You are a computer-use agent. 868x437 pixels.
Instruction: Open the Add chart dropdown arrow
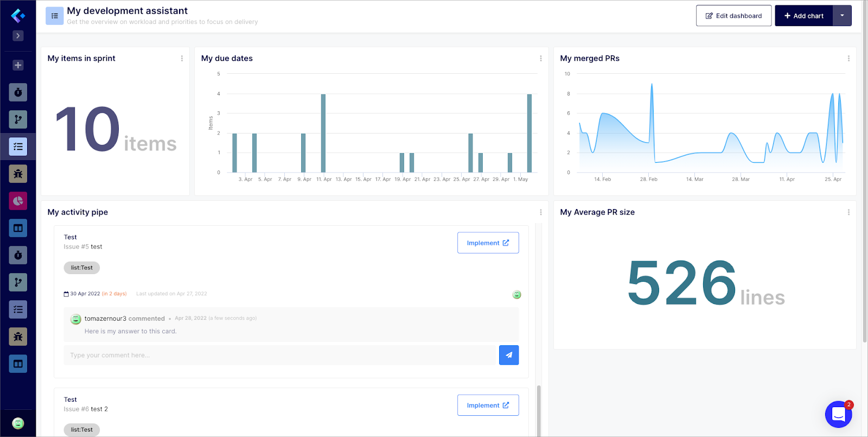click(x=842, y=16)
